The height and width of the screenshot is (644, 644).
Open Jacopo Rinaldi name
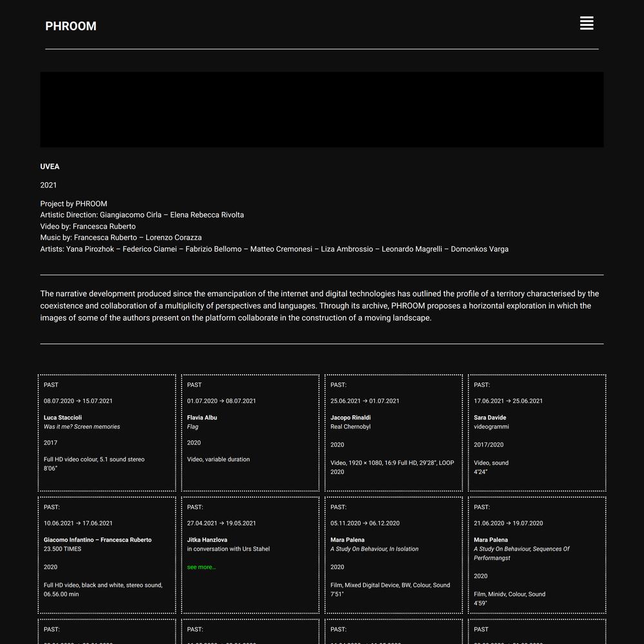click(350, 417)
